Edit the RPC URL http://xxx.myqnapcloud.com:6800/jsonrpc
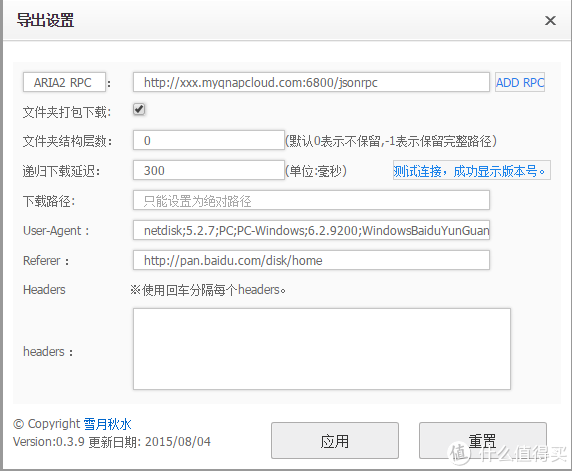572x471 pixels. point(311,82)
